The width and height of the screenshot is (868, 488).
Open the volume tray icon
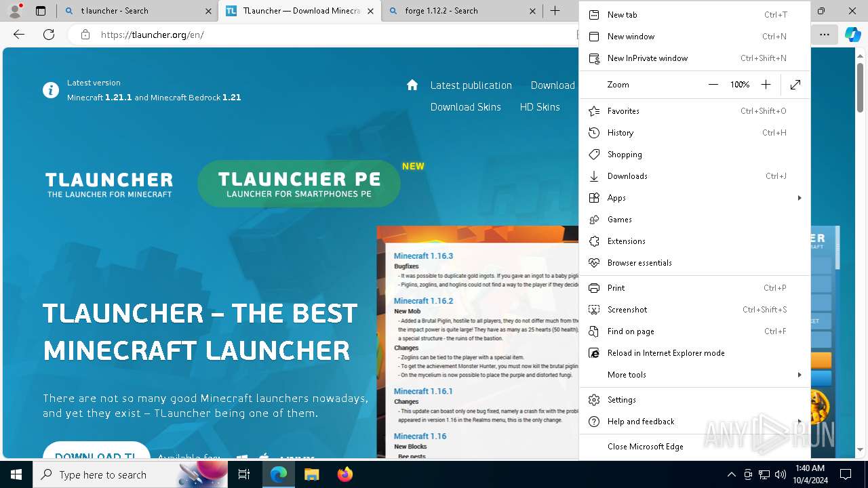pos(781,474)
